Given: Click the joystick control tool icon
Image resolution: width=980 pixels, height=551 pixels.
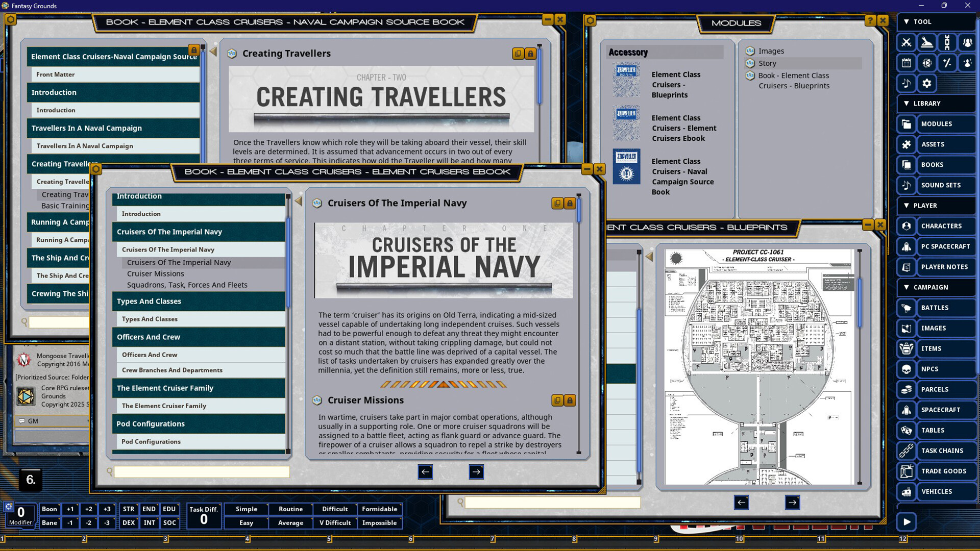Looking at the screenshot, I should pos(926,42).
